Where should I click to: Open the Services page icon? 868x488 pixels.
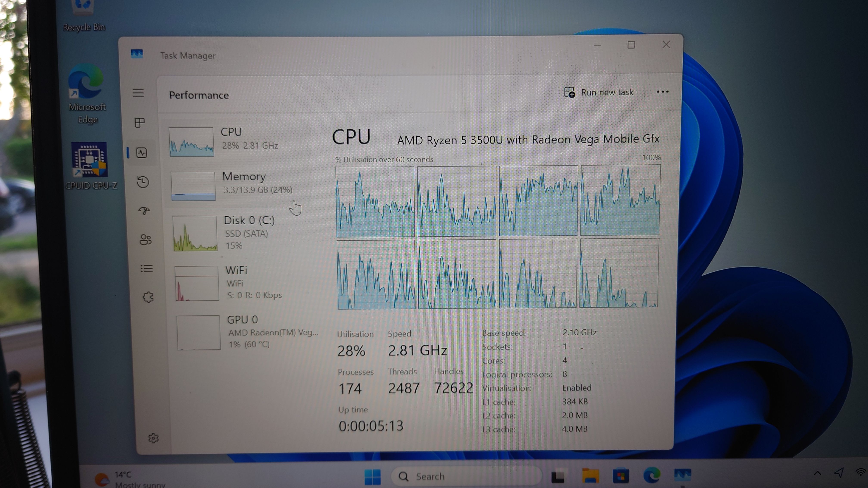148,297
